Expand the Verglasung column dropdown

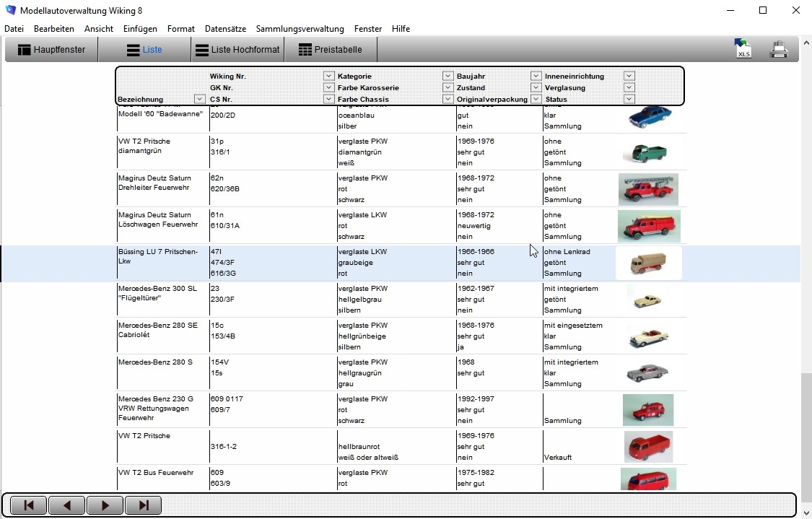(x=629, y=87)
